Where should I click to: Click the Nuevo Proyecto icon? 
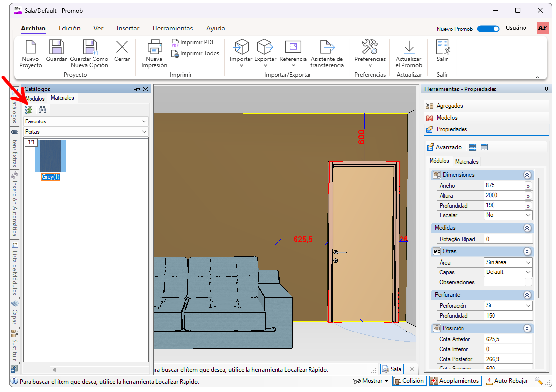click(x=31, y=48)
